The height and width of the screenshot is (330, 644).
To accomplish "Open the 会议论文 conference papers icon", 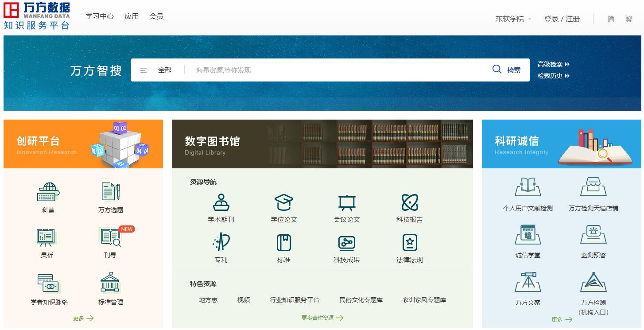I will 347,203.
